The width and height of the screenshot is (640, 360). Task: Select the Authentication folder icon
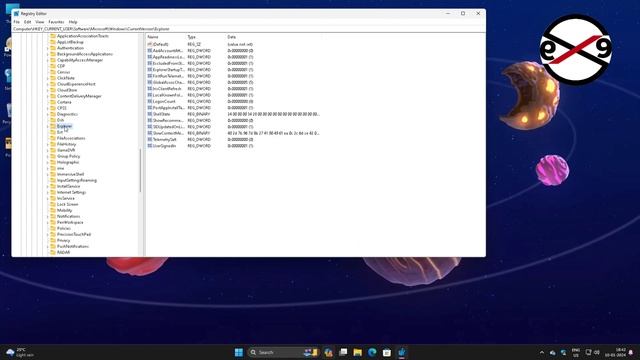click(x=53, y=48)
